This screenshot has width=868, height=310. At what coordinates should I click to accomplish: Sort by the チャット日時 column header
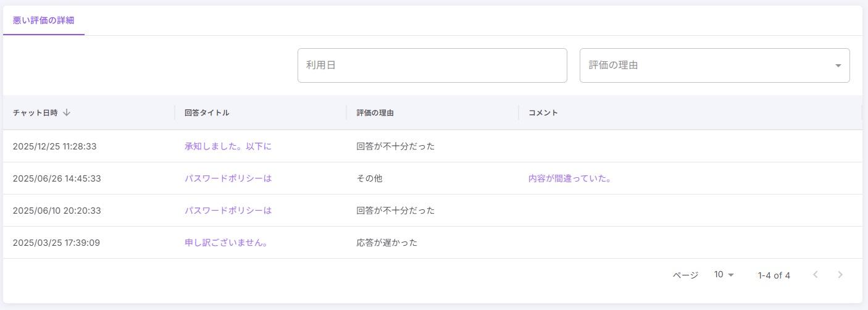pyautogui.click(x=35, y=113)
